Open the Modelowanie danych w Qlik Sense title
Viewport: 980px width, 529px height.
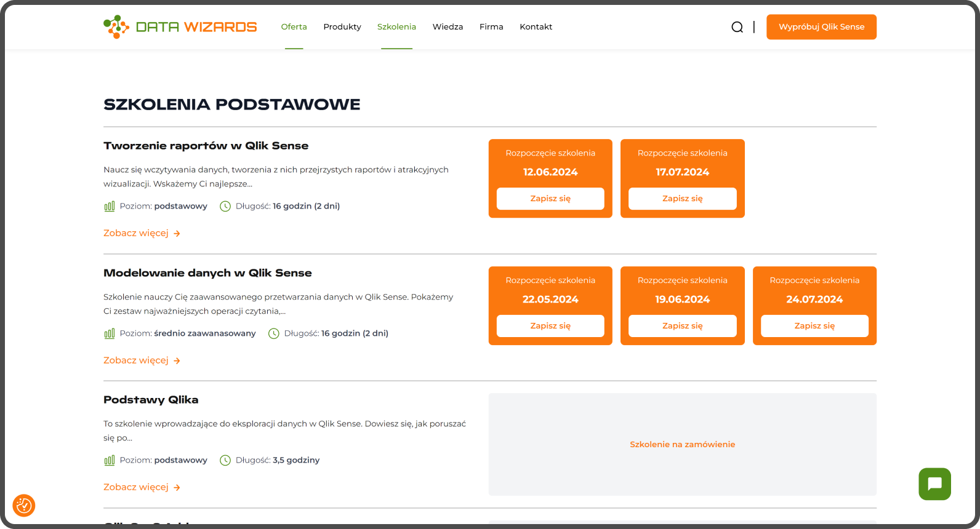pos(207,273)
